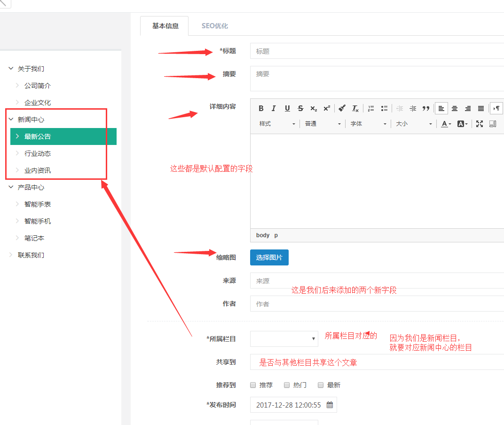Viewport: 504px width, 425px height.
Task: Click the block quote icon
Action: [x=426, y=108]
